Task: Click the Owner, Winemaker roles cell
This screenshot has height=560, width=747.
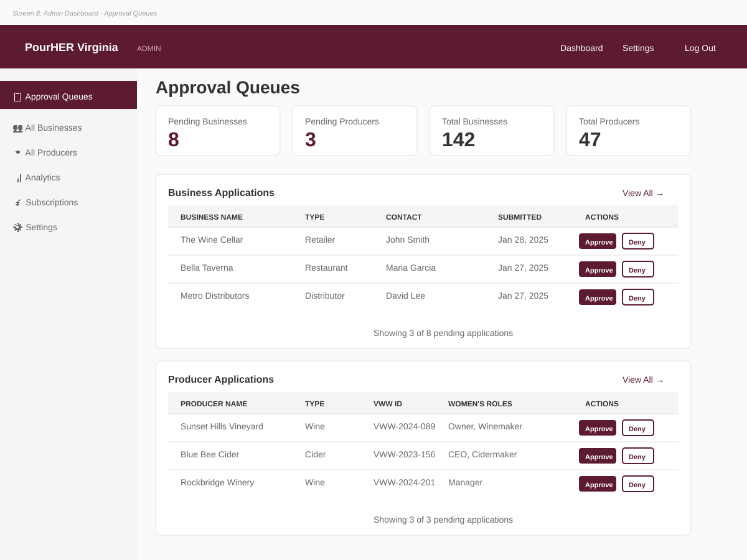Action: [x=485, y=426]
